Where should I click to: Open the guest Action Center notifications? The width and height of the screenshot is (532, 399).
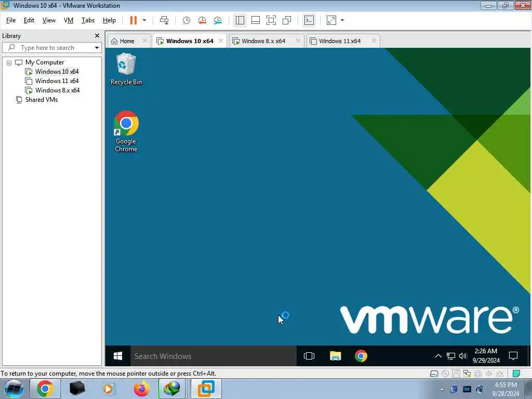[513, 356]
